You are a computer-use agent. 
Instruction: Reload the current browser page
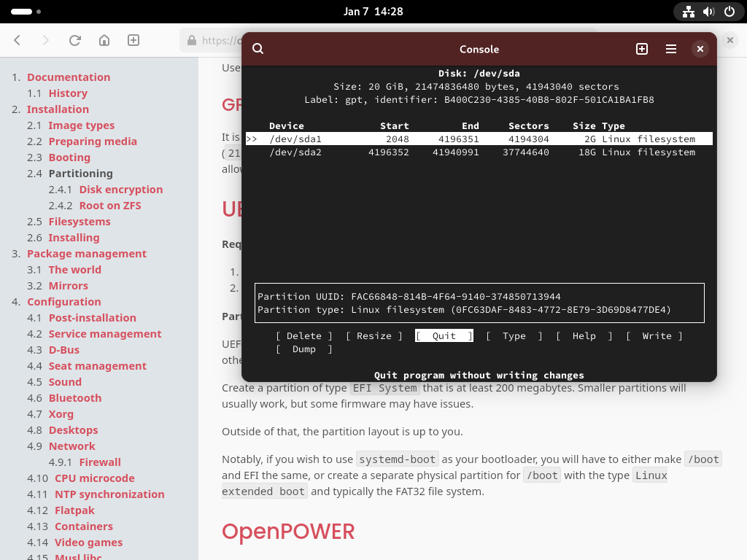pyautogui.click(x=74, y=40)
